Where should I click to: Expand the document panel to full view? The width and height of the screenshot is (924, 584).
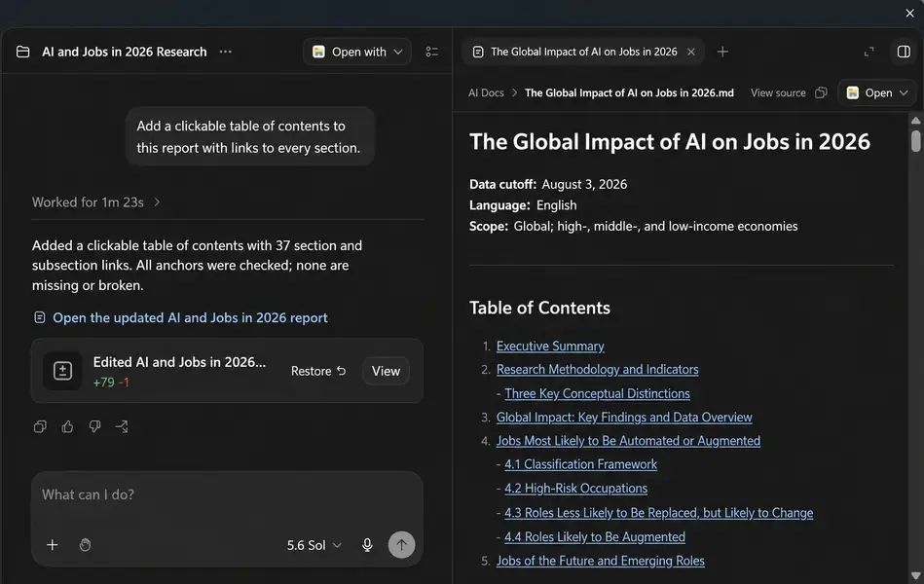tap(869, 52)
